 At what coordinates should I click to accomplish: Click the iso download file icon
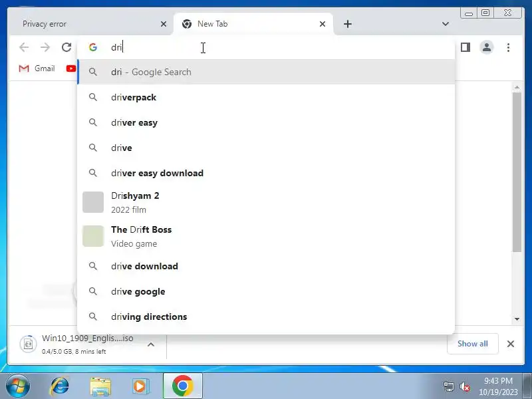28,344
